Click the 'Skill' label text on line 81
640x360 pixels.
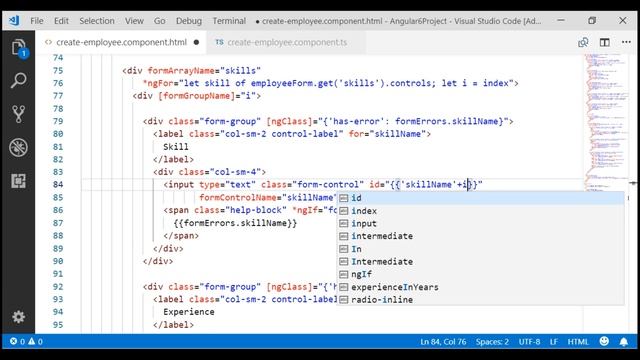[176, 147]
